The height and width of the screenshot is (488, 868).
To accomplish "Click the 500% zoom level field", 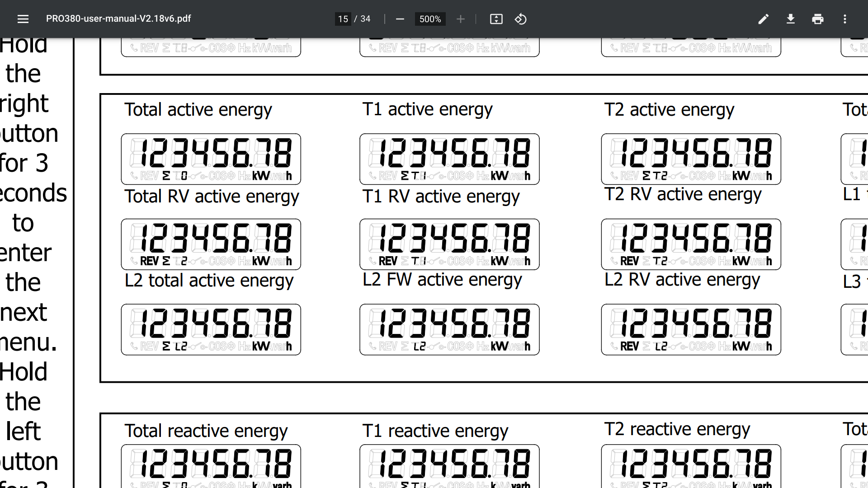I will pos(430,19).
